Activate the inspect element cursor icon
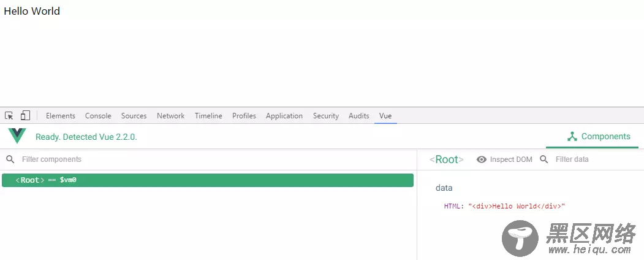The image size is (644, 260). point(9,116)
